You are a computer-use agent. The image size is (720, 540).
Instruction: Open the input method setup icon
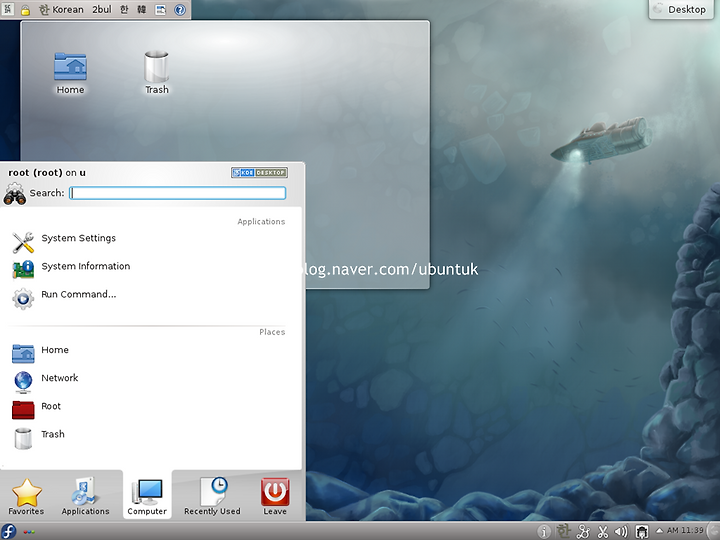tap(160, 9)
